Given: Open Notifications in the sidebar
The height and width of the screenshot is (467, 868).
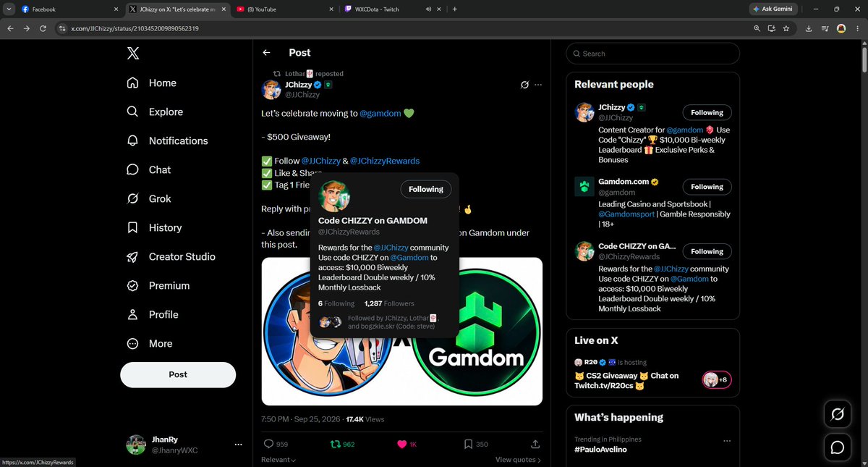Looking at the screenshot, I should tap(167, 140).
